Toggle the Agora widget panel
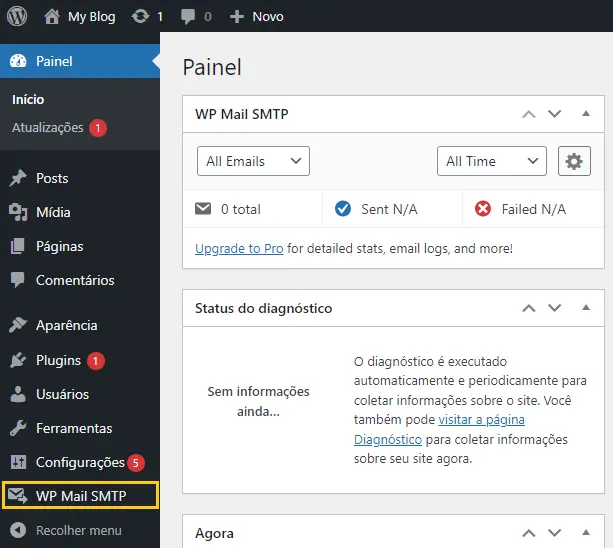This screenshot has width=613, height=548. pos(586,532)
